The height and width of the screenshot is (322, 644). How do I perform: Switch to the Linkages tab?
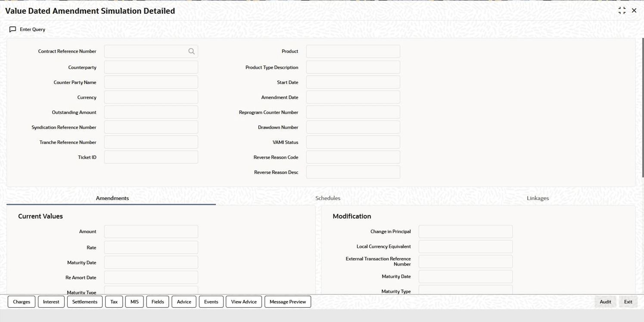tap(538, 198)
